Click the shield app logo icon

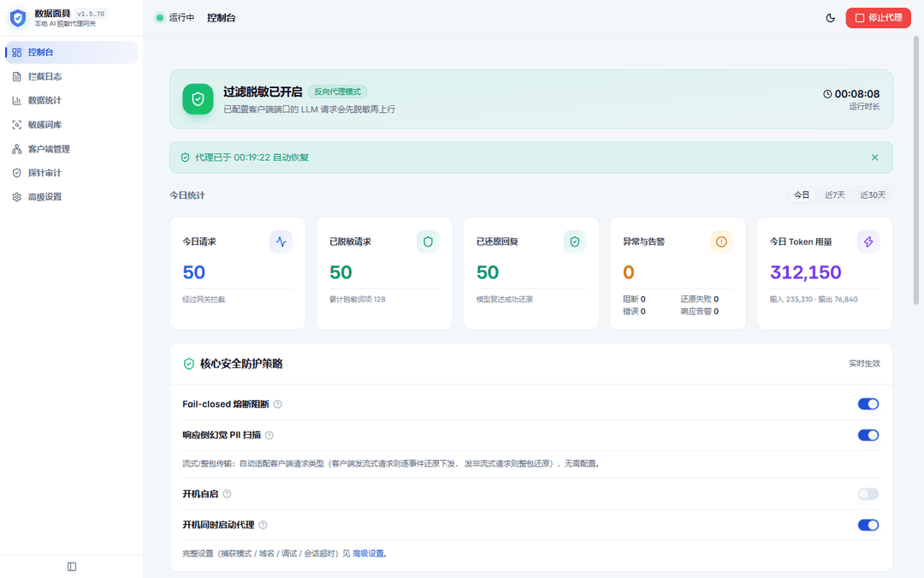point(18,18)
